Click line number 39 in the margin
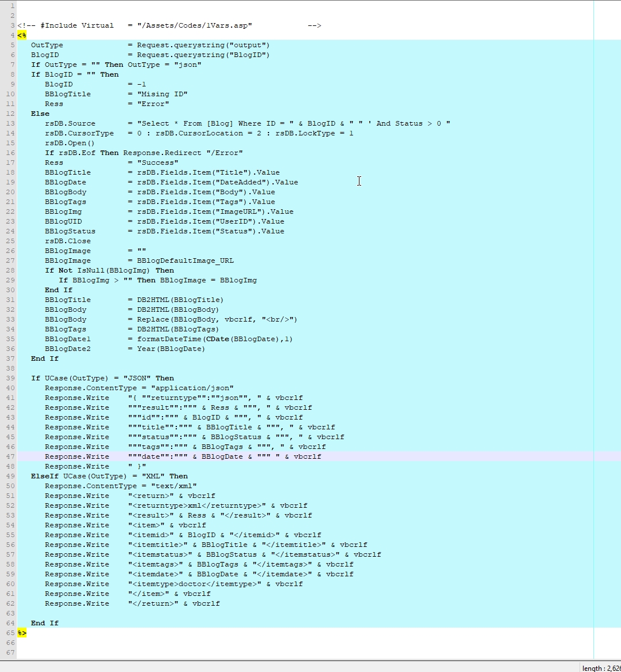 pyautogui.click(x=12, y=378)
